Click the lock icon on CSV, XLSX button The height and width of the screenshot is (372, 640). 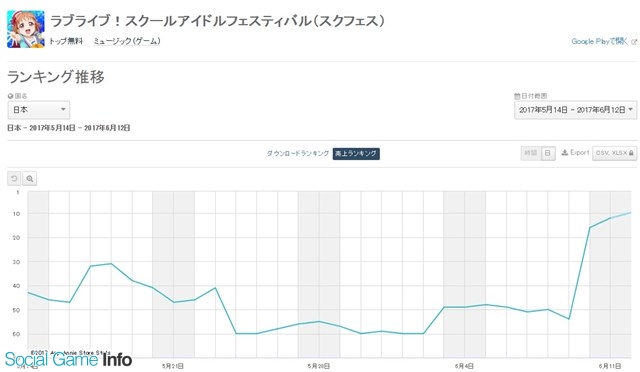coord(631,153)
